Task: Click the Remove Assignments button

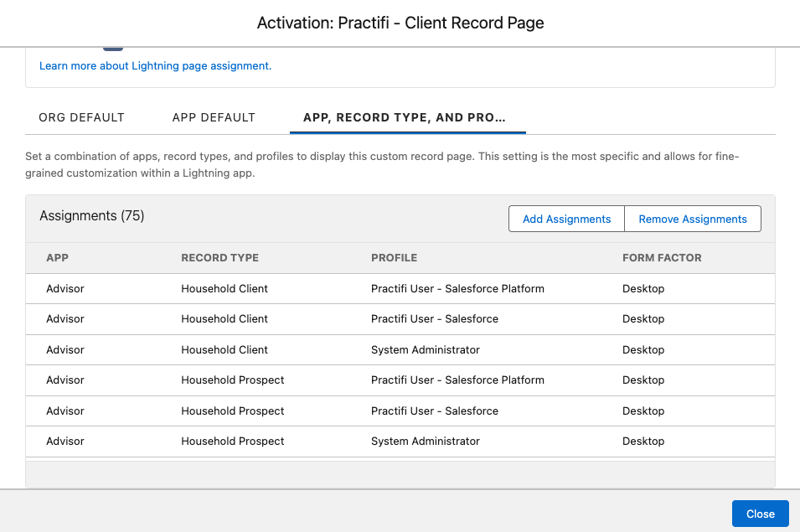Action: point(693,219)
